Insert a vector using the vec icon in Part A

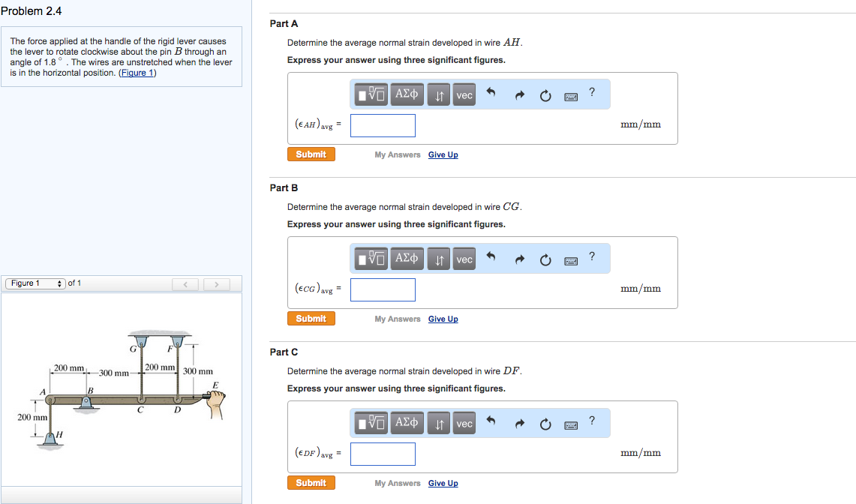(x=464, y=94)
